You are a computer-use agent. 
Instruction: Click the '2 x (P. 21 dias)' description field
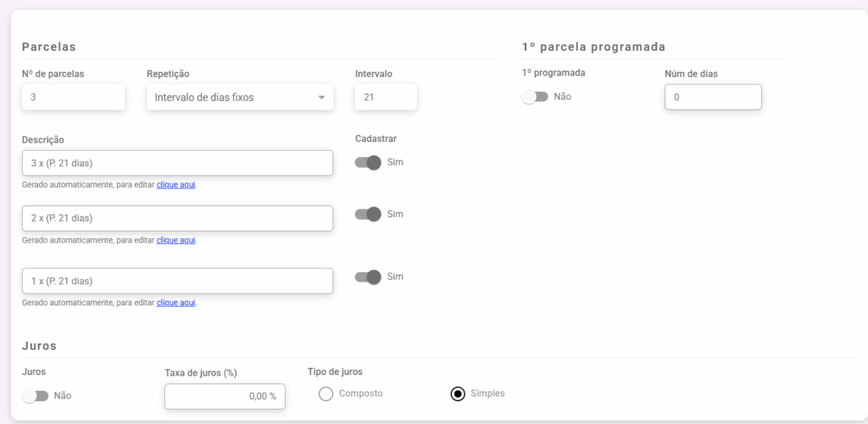177,218
